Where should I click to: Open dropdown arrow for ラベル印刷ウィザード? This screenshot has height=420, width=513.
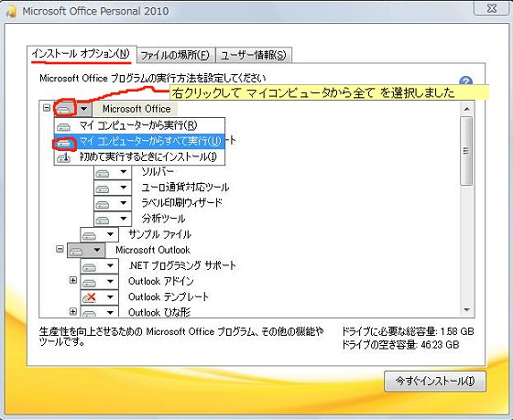pyautogui.click(x=124, y=203)
